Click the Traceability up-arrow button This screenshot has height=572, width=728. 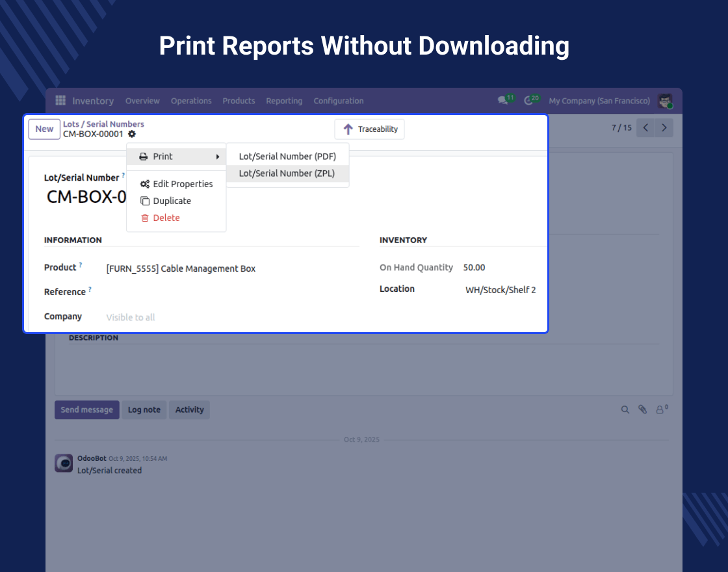(x=370, y=129)
